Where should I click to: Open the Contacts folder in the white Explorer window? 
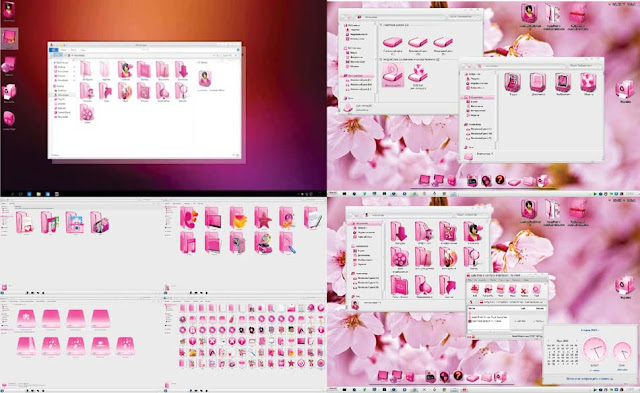pos(125,69)
